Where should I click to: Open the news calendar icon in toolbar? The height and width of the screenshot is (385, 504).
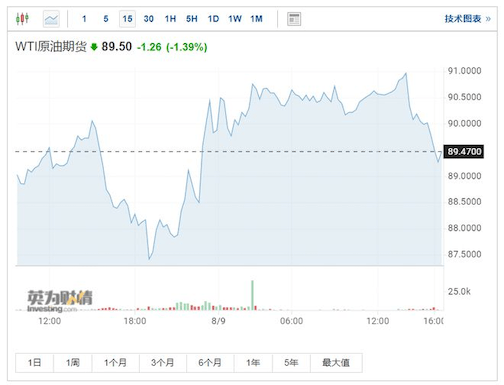[294, 19]
